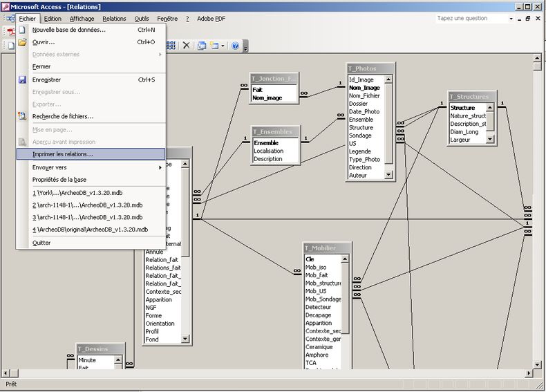Open Propriétés de la base menu entry
Image resolution: width=546 pixels, height=392 pixels.
[x=91, y=180]
